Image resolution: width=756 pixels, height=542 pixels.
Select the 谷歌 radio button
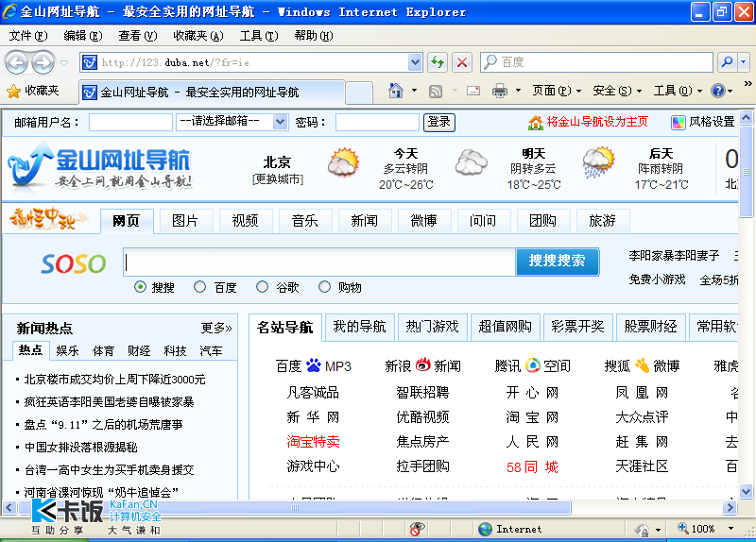point(262,287)
